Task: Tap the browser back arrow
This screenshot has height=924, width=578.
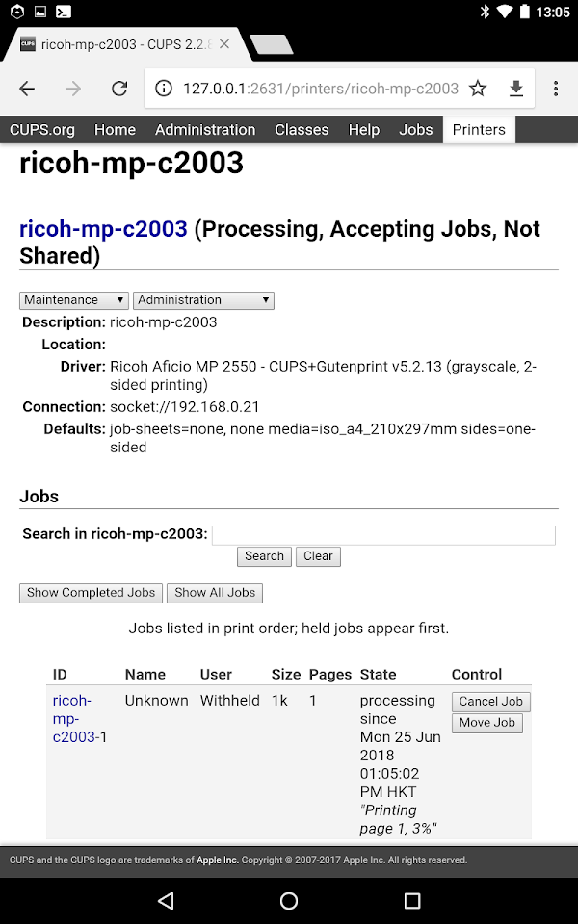Action: [x=27, y=89]
